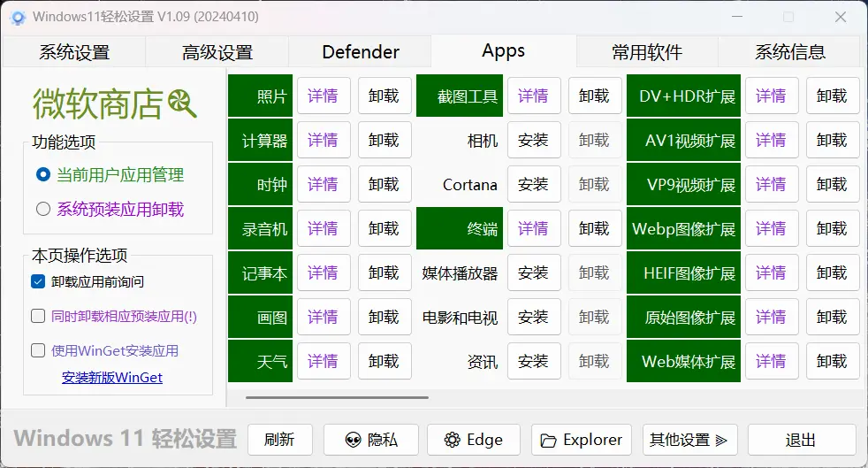
Task: Click 卸载 for VP9视频扩展
Action: (x=833, y=184)
